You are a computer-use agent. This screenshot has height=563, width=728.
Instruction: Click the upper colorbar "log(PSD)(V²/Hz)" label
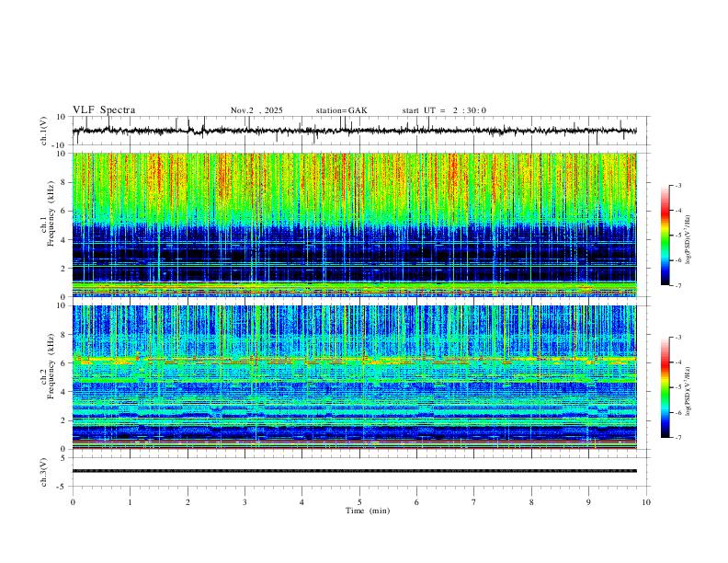tap(688, 239)
